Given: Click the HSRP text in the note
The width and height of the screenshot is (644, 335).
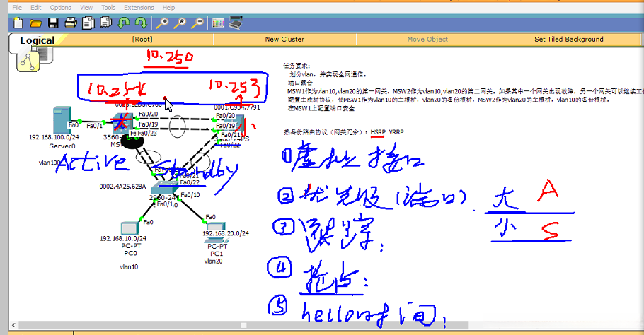Looking at the screenshot, I should [378, 132].
